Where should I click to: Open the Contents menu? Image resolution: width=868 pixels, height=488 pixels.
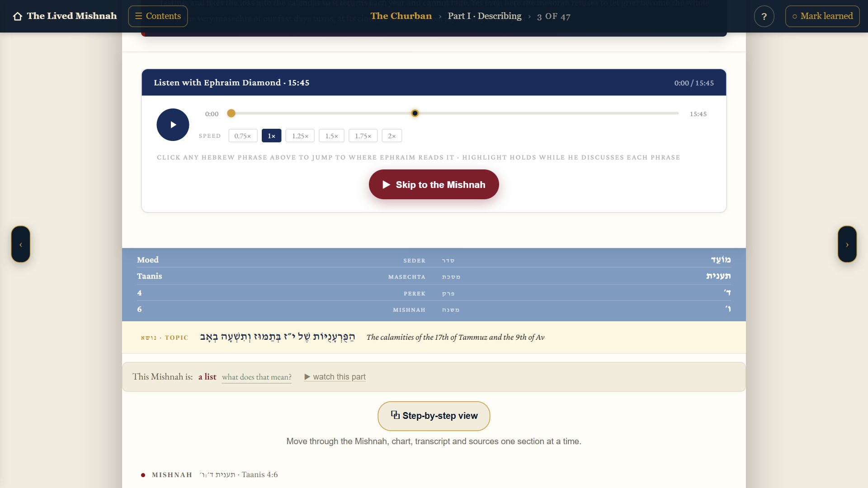coord(158,16)
